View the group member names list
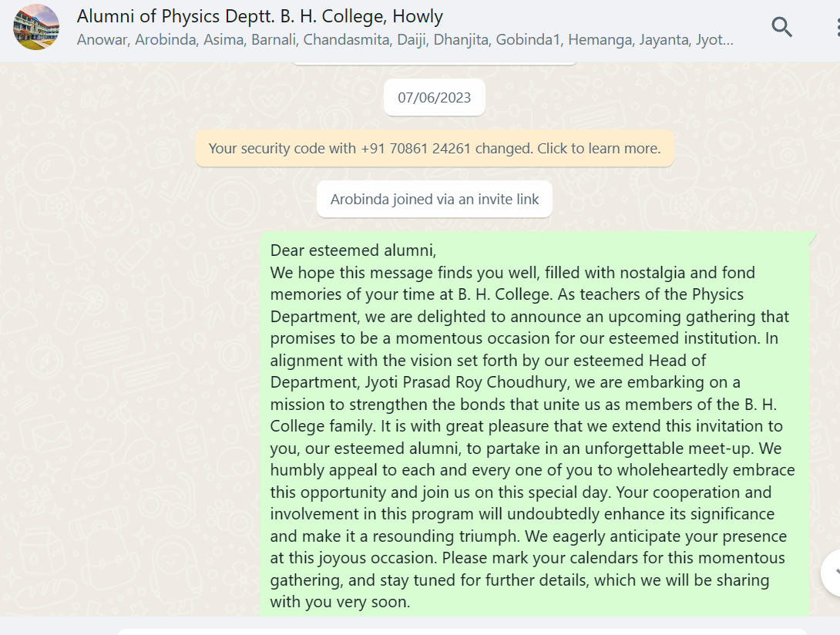The image size is (840, 635). (x=405, y=39)
